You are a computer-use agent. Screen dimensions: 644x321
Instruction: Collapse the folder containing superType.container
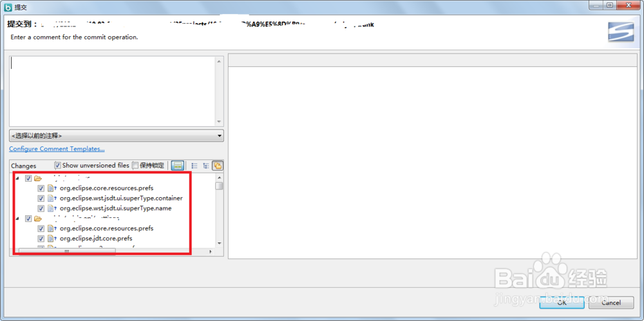(17, 179)
